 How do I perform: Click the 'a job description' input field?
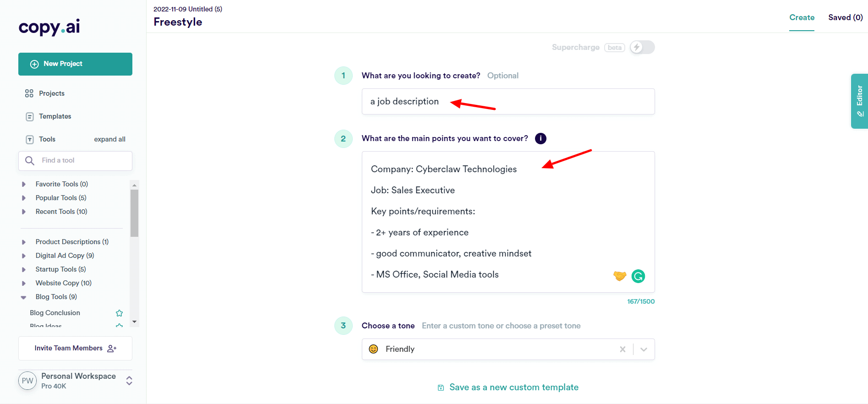coord(508,102)
